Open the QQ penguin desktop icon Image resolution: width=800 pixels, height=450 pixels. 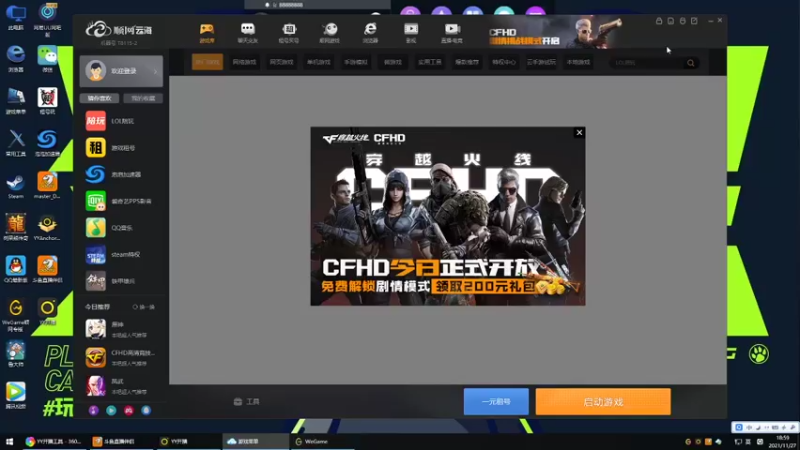point(16,269)
